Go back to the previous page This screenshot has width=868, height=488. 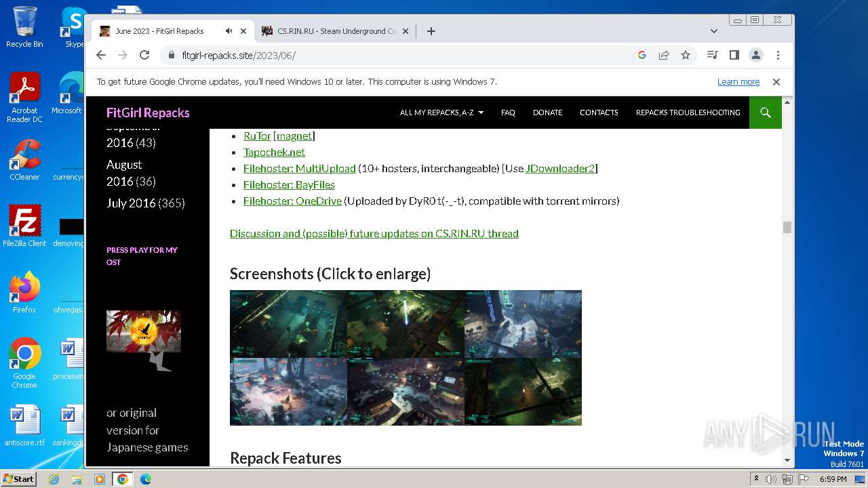[101, 55]
